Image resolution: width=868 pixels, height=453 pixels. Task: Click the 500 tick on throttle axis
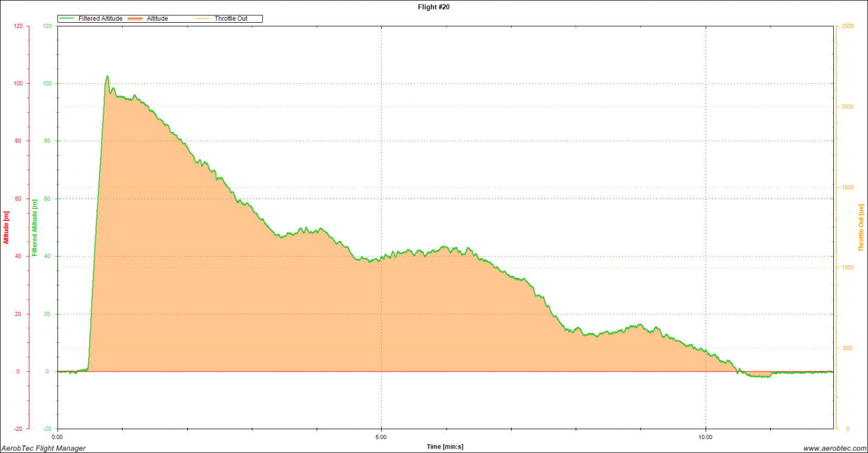847,348
